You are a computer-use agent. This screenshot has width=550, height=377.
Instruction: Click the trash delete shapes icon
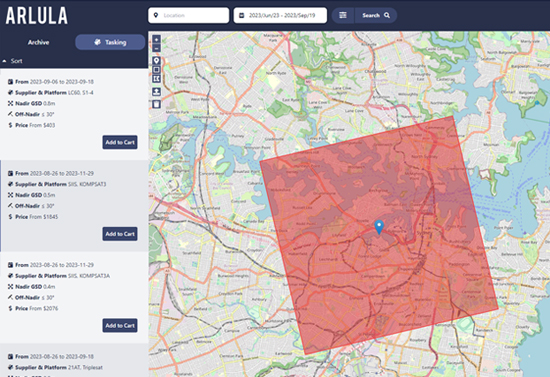click(x=156, y=104)
